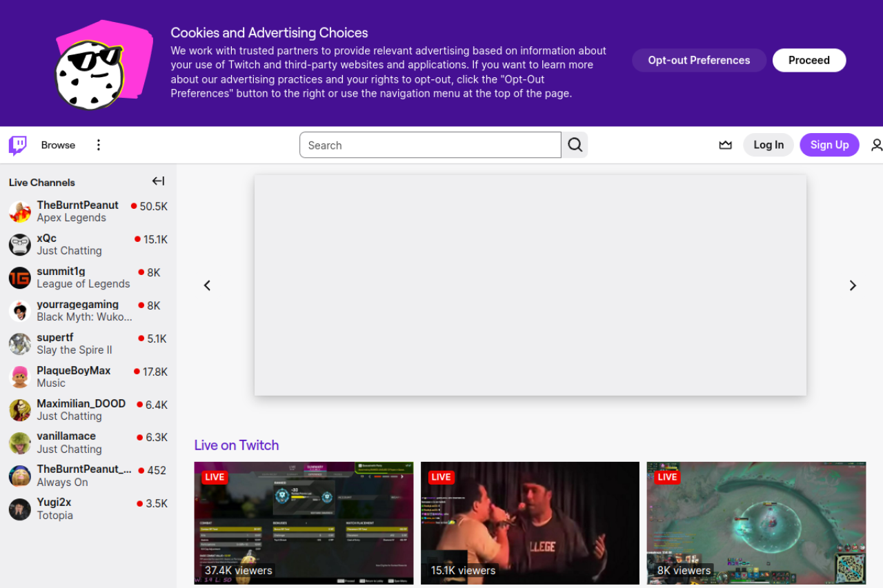Click the Always On channel avatar
The image size is (883, 588).
pos(20,476)
